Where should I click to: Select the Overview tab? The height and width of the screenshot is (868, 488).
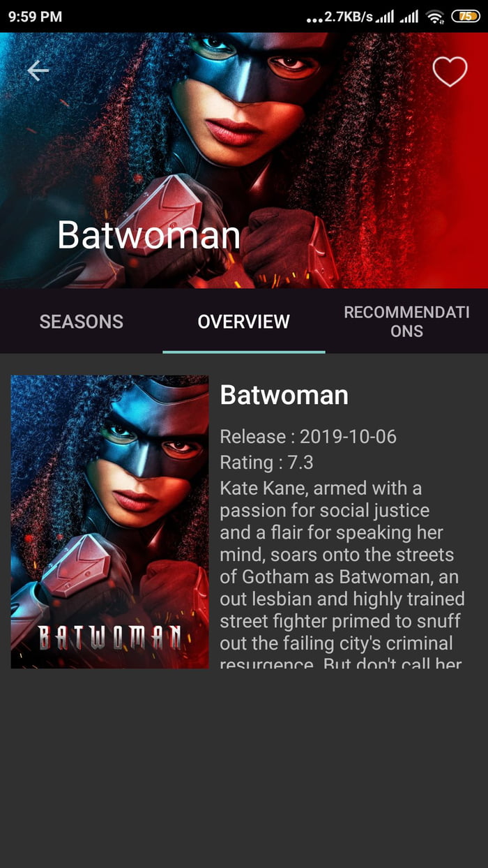pos(243,322)
